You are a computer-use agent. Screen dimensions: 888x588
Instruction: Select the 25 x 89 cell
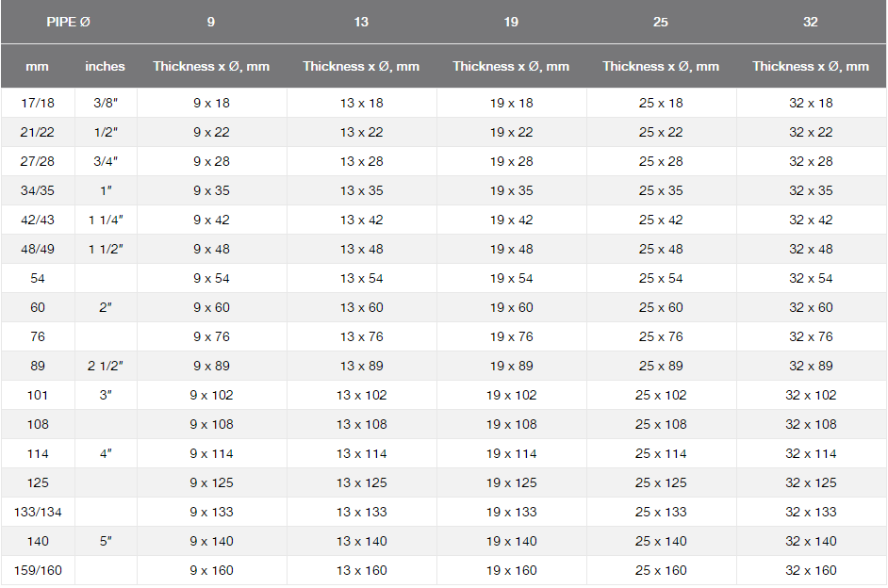[661, 366]
